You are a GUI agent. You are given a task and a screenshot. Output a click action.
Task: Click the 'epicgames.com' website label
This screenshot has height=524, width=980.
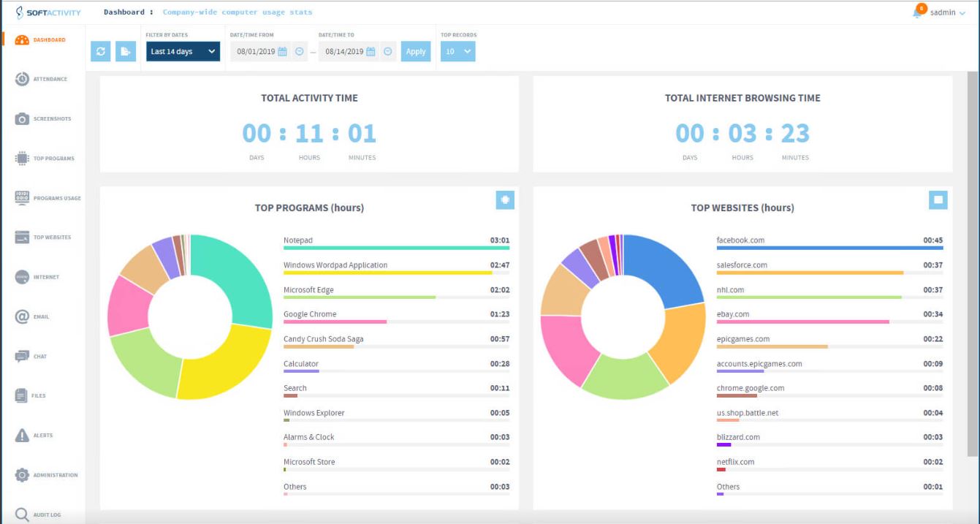pos(743,339)
